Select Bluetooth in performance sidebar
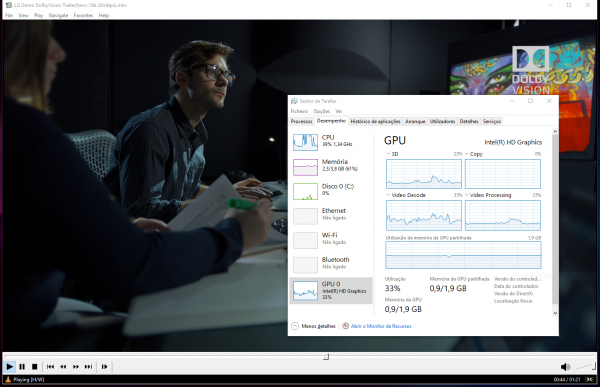Screen dimensions: 600x387 pos(331,265)
